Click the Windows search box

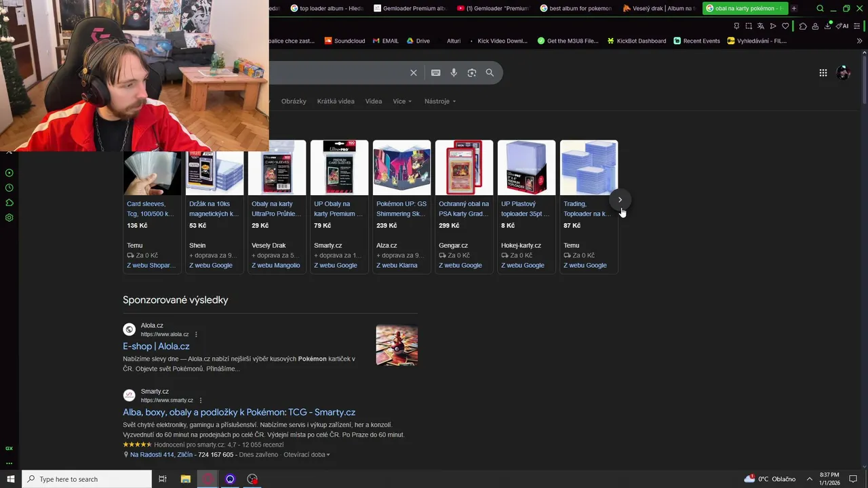click(x=87, y=479)
